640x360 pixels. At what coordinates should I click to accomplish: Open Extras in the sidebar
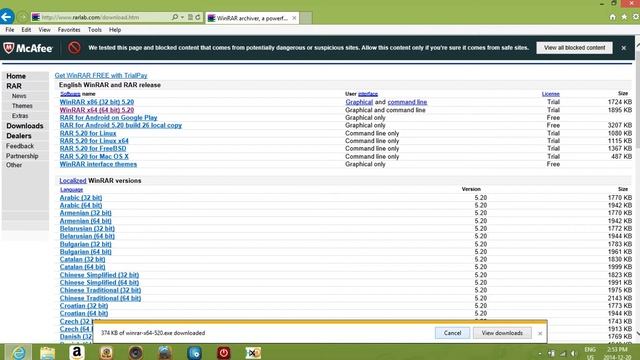click(x=20, y=116)
